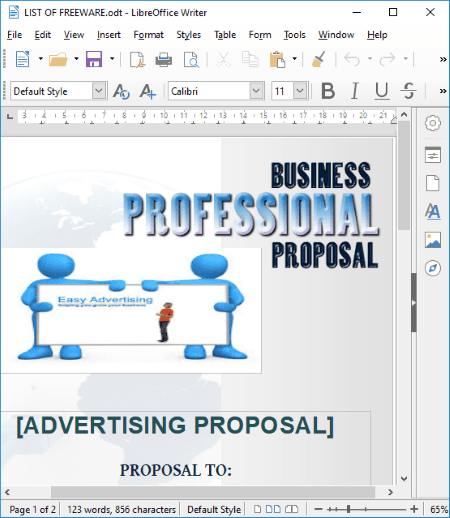
Task: Open the Styles menu
Action: coord(188,35)
